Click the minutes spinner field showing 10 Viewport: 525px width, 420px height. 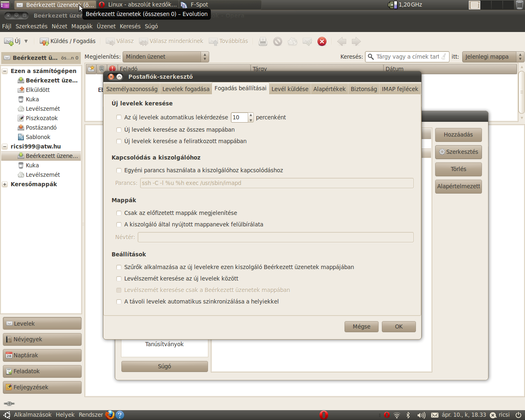(240, 117)
